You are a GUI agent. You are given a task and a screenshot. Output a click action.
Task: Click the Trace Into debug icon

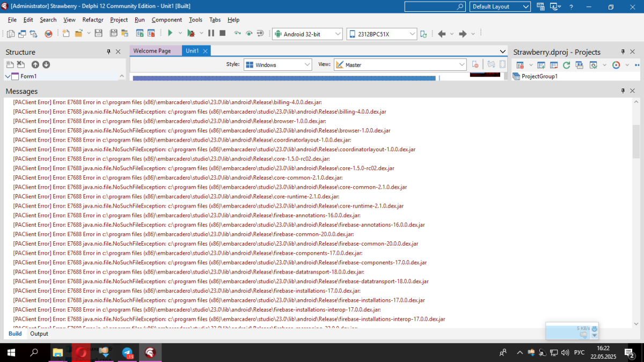click(249, 33)
